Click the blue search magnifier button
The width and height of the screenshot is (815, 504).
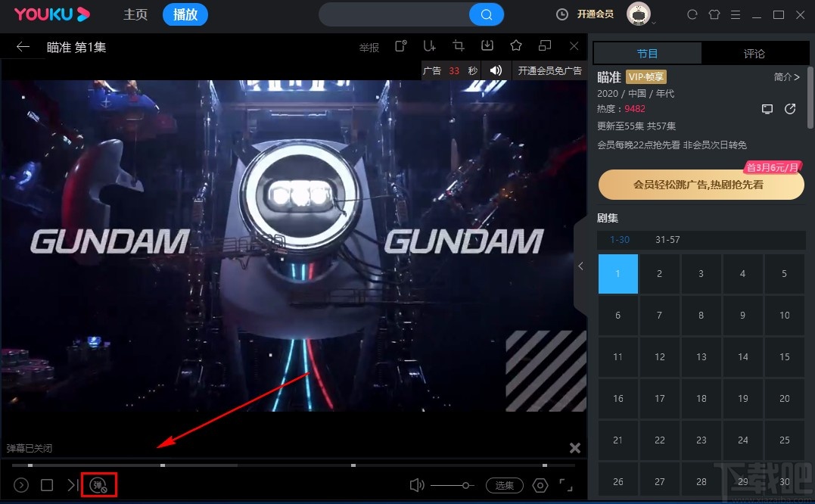487,14
